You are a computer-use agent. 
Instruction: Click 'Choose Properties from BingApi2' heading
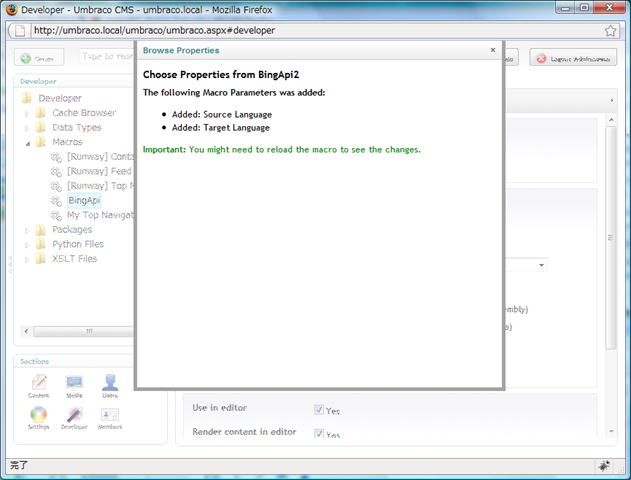(221, 75)
